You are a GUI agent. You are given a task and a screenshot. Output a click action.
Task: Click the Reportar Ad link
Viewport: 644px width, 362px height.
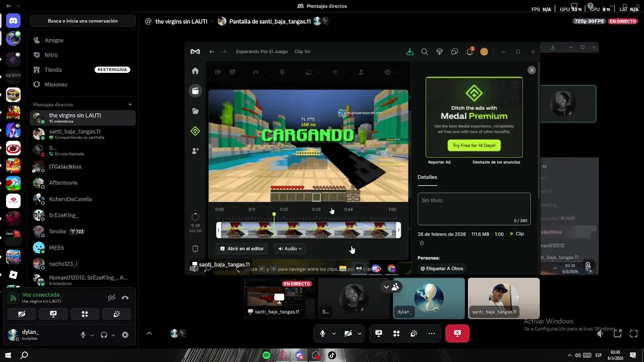439,162
